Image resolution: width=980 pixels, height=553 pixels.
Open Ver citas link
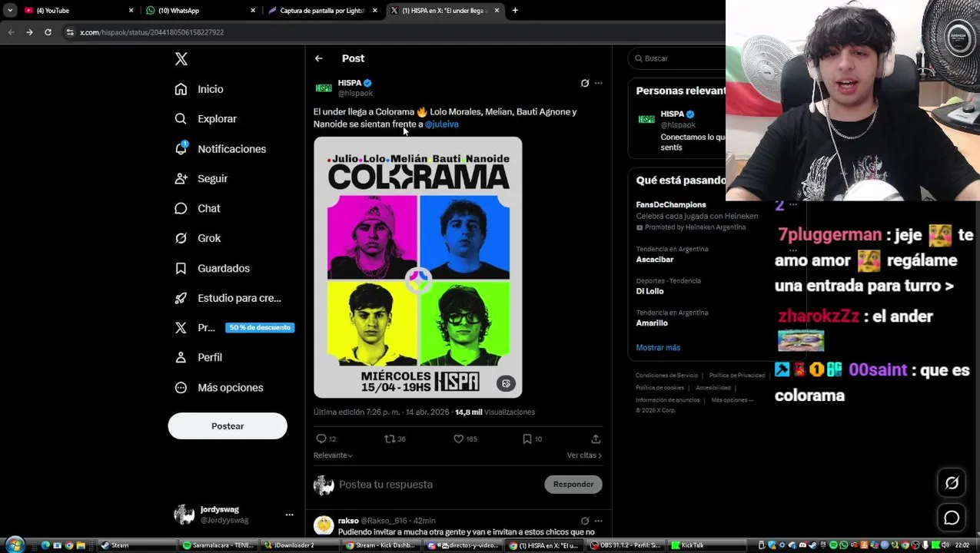(x=584, y=455)
